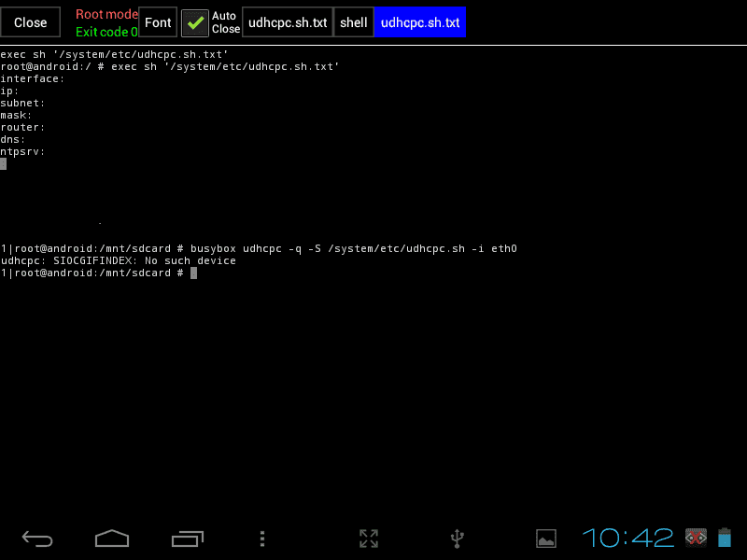
Task: Tap the 'dns:' output line
Action: 12,139
